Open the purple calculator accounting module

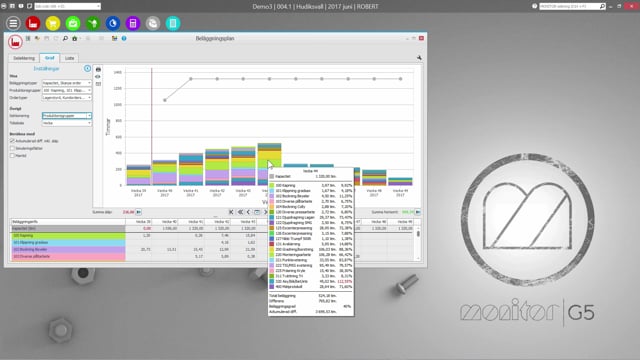click(x=133, y=23)
